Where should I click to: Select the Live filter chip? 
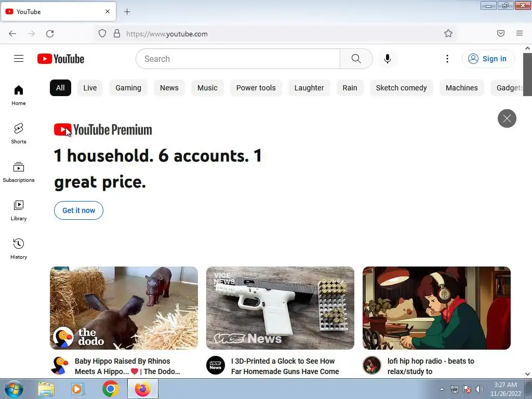pyautogui.click(x=90, y=88)
